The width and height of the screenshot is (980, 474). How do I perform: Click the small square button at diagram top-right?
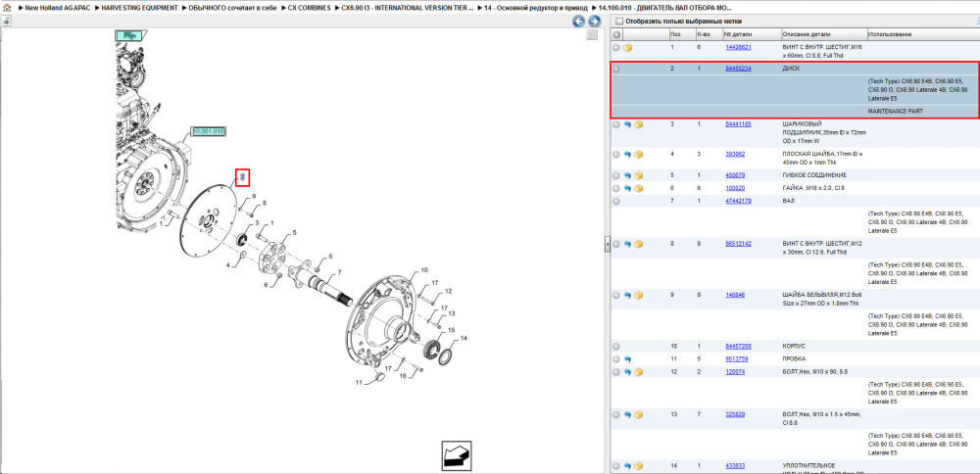click(x=592, y=35)
